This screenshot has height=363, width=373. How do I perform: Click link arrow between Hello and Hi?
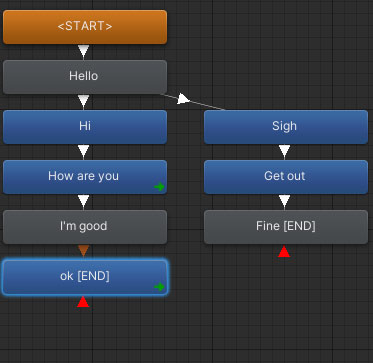[83, 101]
